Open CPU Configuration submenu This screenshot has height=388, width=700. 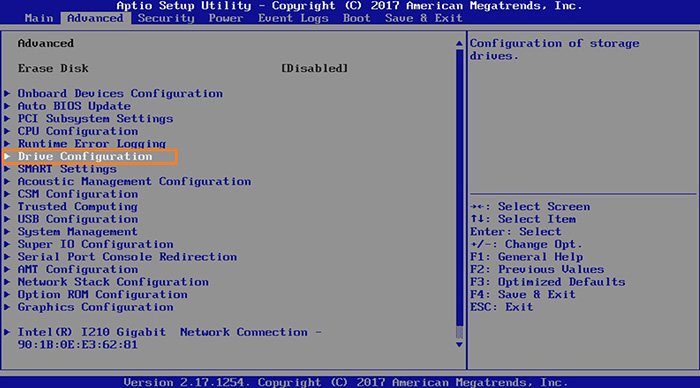[x=78, y=131]
